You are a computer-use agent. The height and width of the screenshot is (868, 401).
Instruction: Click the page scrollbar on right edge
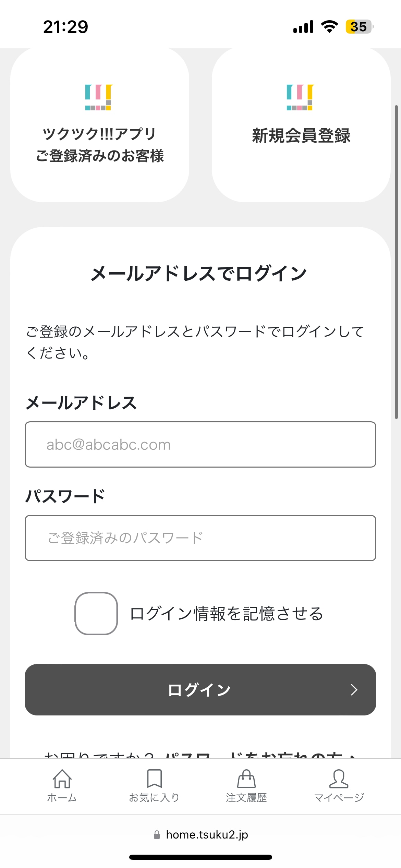pos(396,262)
